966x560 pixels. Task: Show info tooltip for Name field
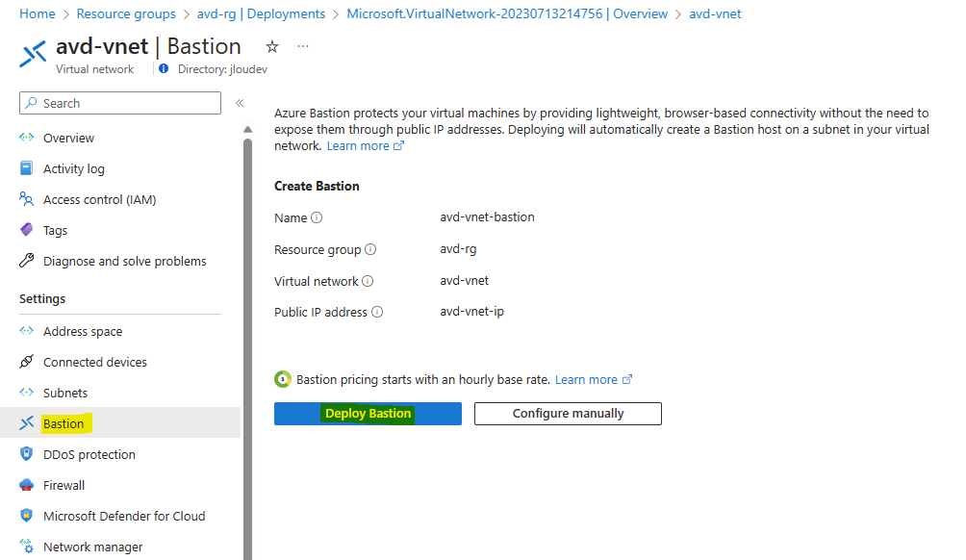point(317,217)
